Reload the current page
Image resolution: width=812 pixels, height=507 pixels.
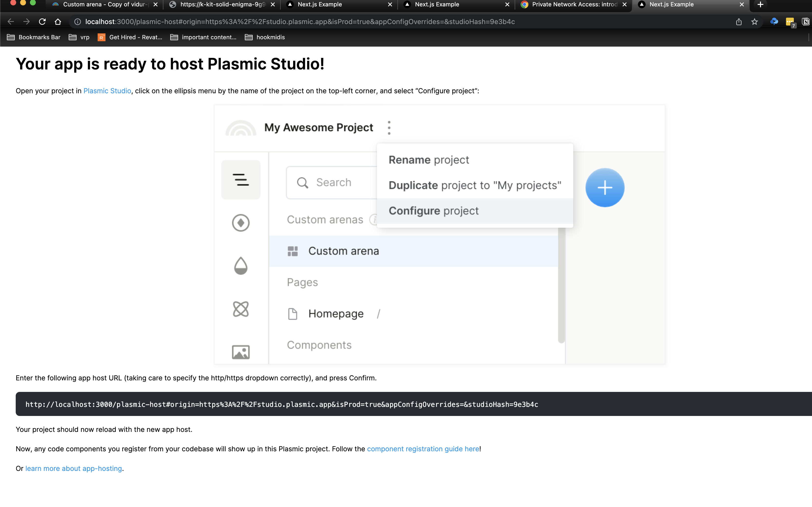(x=42, y=22)
